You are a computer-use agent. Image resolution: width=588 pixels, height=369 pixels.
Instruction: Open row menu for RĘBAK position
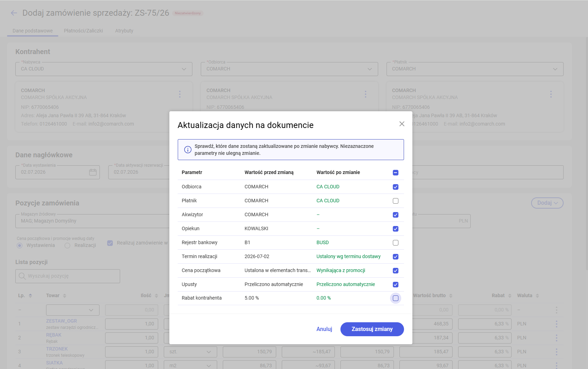557,338
